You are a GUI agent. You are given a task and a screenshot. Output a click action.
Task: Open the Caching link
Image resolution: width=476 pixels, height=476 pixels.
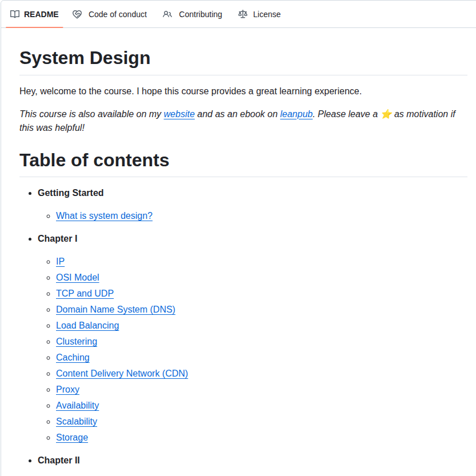pos(73,357)
